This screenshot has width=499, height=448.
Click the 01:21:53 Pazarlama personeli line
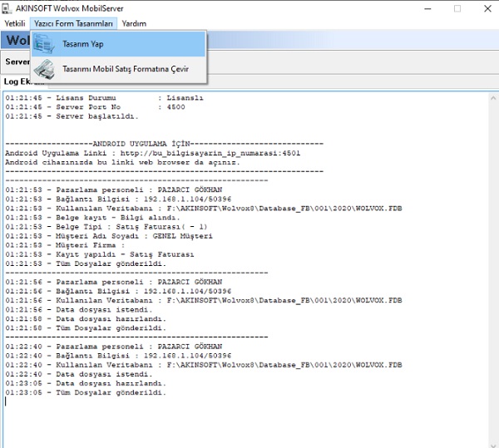tap(114, 190)
